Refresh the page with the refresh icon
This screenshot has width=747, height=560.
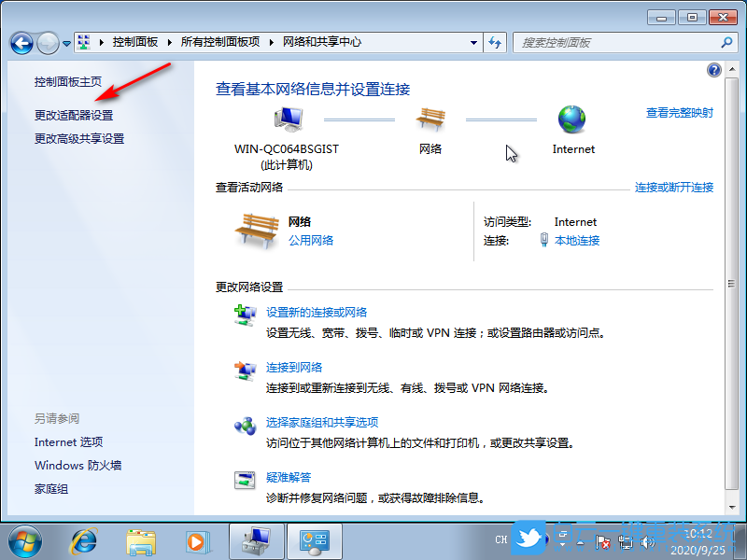(495, 42)
